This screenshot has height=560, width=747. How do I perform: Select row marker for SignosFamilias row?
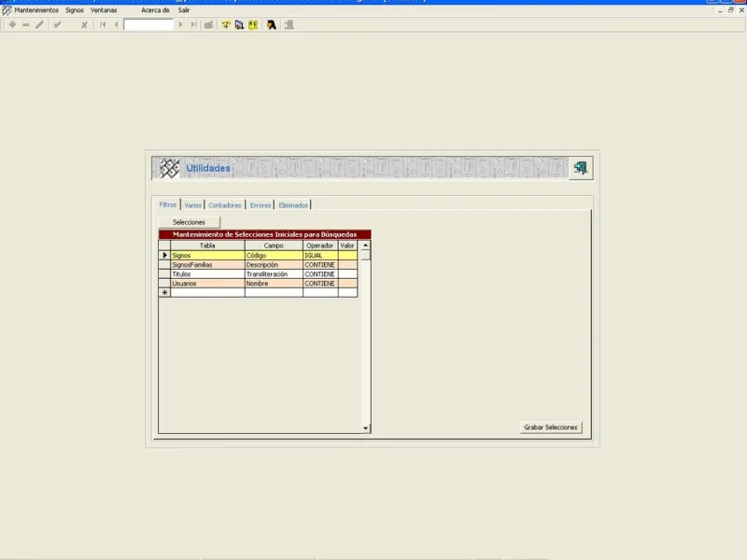164,265
